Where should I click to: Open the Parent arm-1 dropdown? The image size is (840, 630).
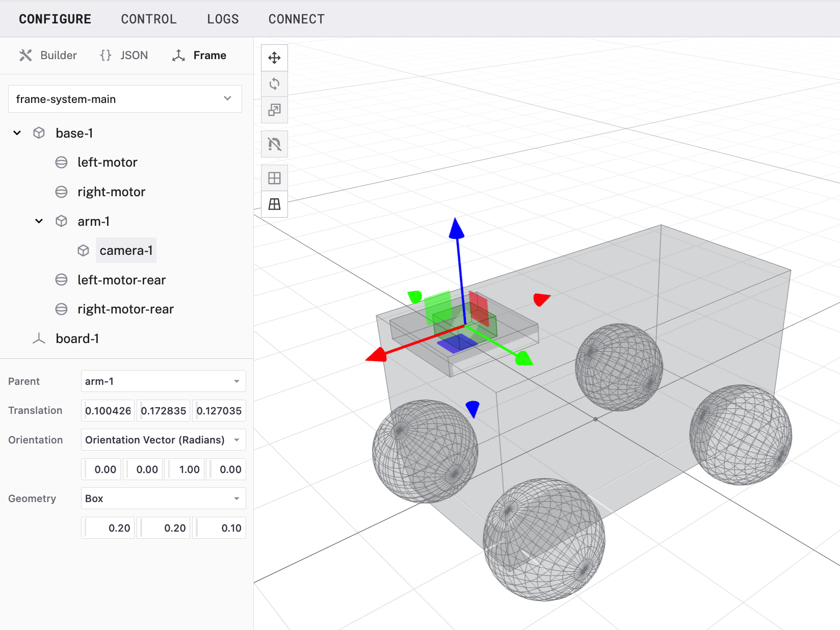[x=163, y=381]
